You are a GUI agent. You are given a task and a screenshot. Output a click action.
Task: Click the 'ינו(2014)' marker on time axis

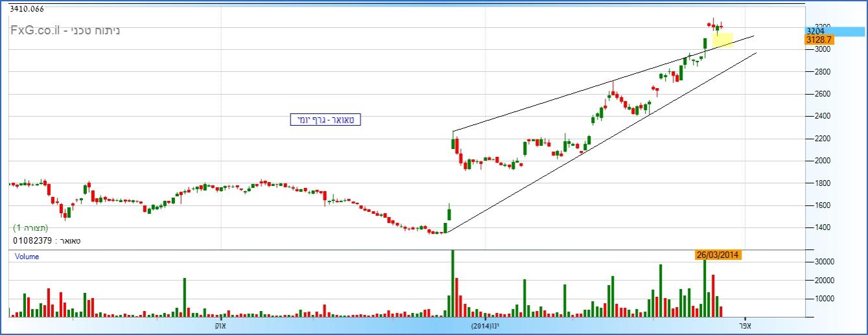point(486,327)
